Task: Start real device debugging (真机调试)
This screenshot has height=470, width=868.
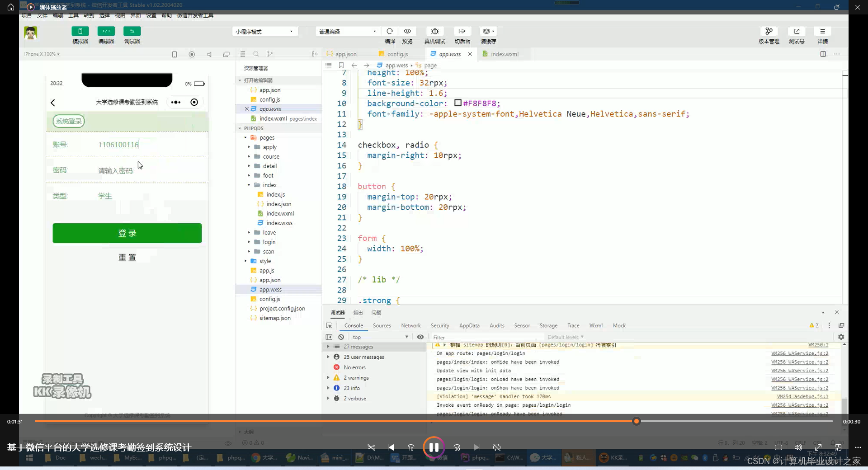Action: coord(435,31)
